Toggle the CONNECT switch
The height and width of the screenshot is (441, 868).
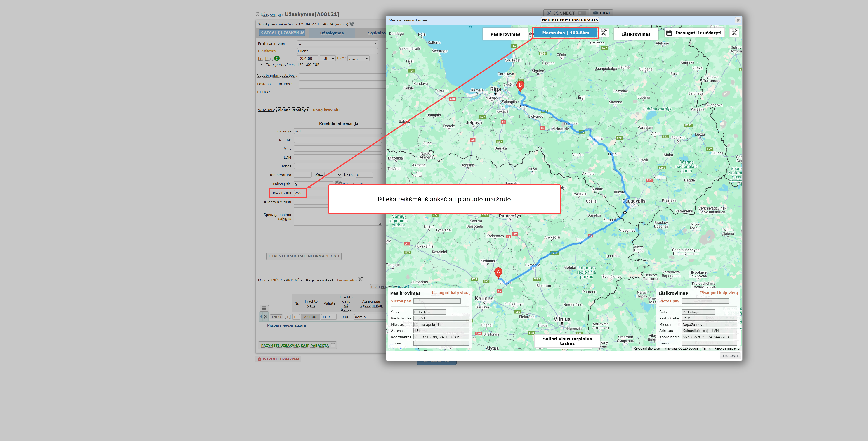coord(582,13)
